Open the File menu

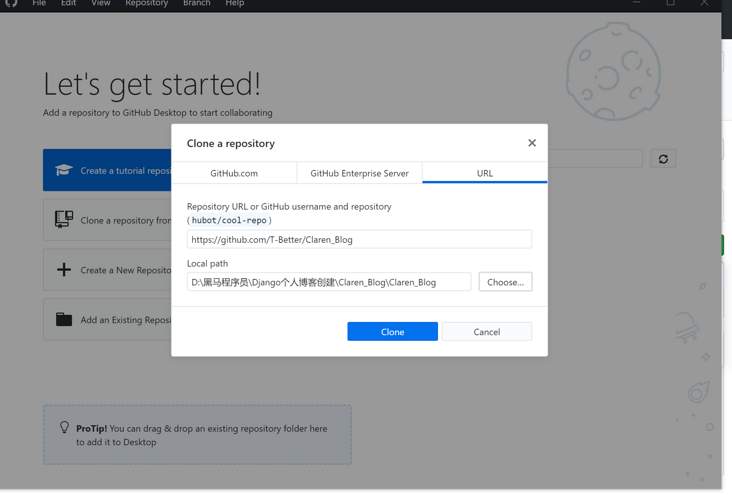click(x=39, y=3)
